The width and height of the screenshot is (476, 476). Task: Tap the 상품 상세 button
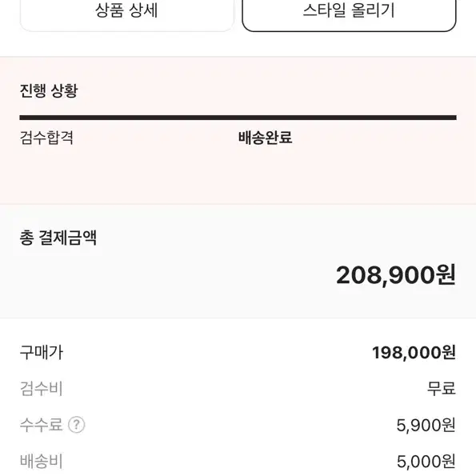click(126, 12)
